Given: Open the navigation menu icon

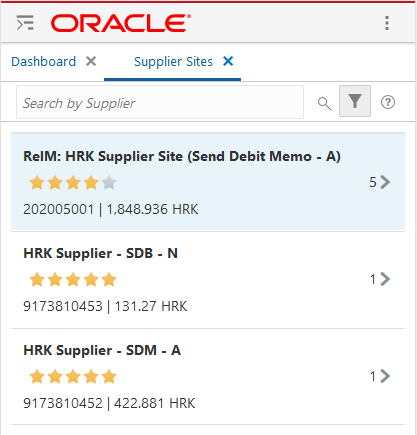Looking at the screenshot, I should point(25,23).
